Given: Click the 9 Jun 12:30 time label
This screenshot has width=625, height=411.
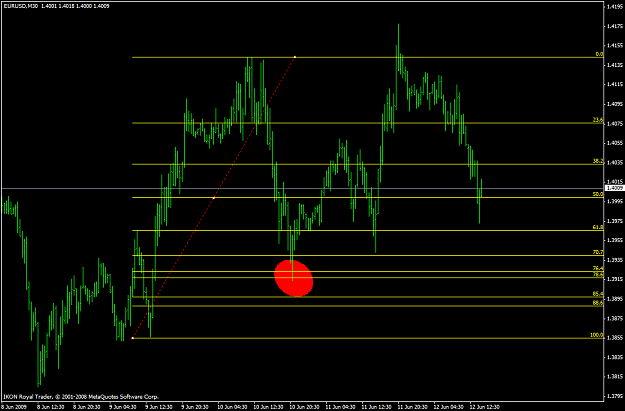Looking at the screenshot, I should point(158,407).
